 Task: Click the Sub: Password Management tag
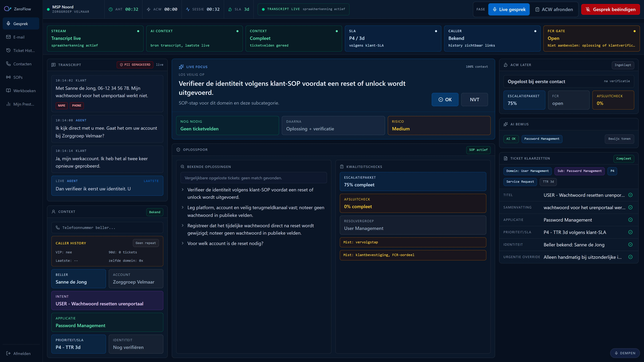click(x=579, y=171)
